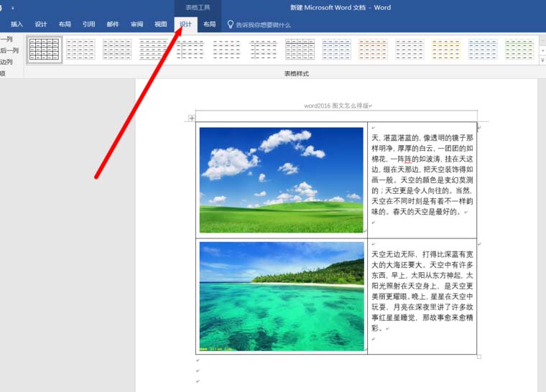Select the turquoise sea and island picture
Viewport: 546px width, 392px height.
(x=282, y=297)
